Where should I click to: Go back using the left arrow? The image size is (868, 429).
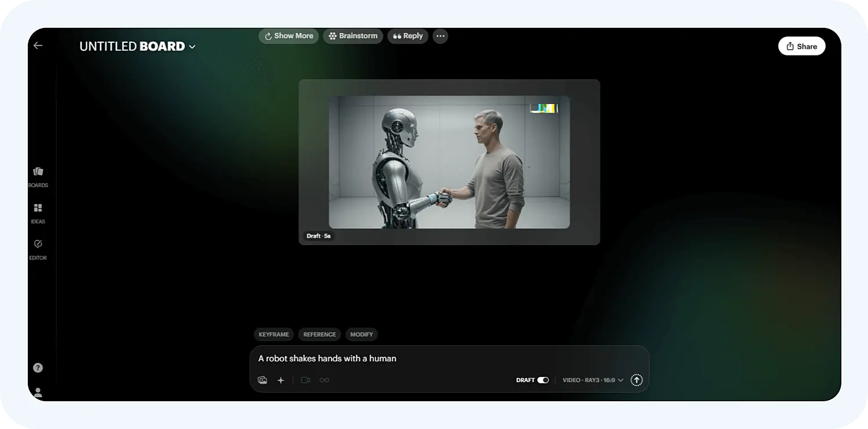[x=38, y=46]
